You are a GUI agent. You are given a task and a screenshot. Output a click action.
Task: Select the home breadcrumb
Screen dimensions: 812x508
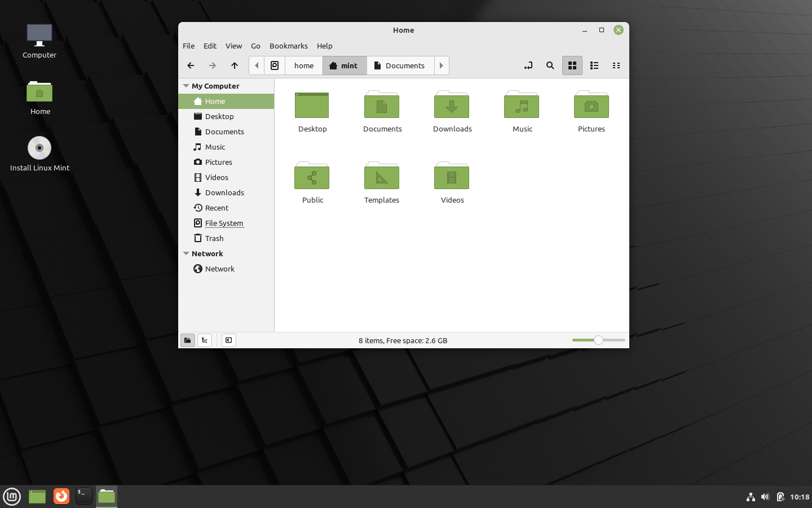(303, 65)
